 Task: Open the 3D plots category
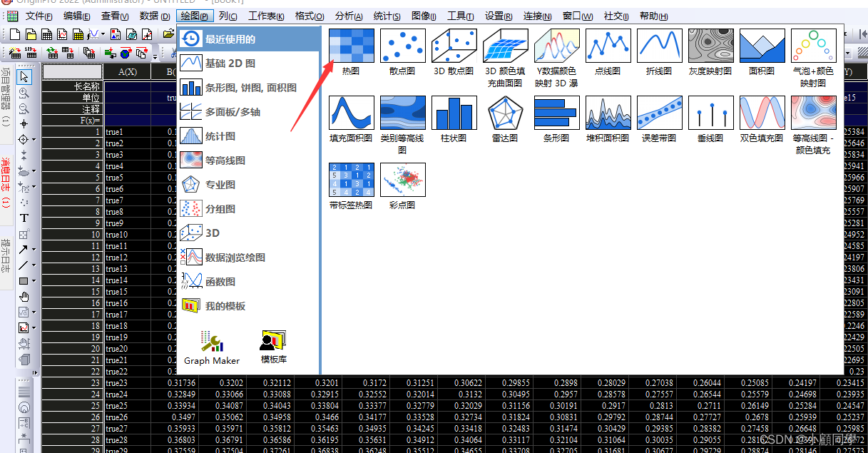[x=248, y=233]
